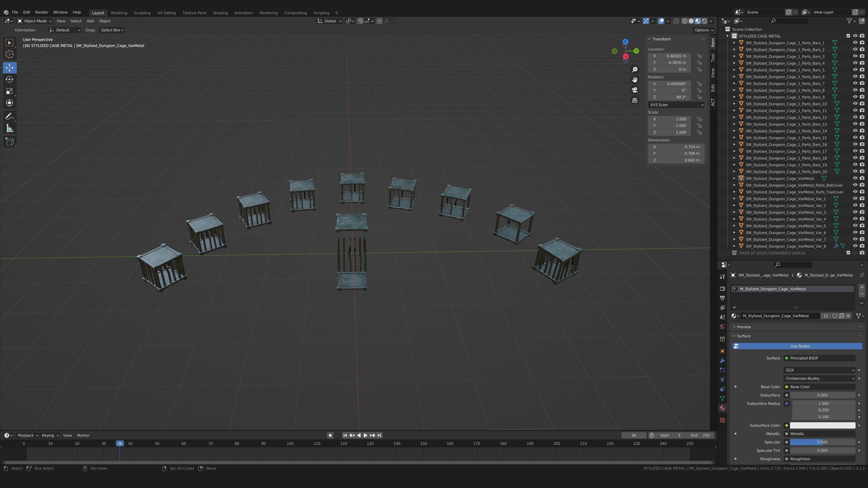The height and width of the screenshot is (488, 868).
Task: Toggle camera view in viewport
Action: click(x=634, y=90)
